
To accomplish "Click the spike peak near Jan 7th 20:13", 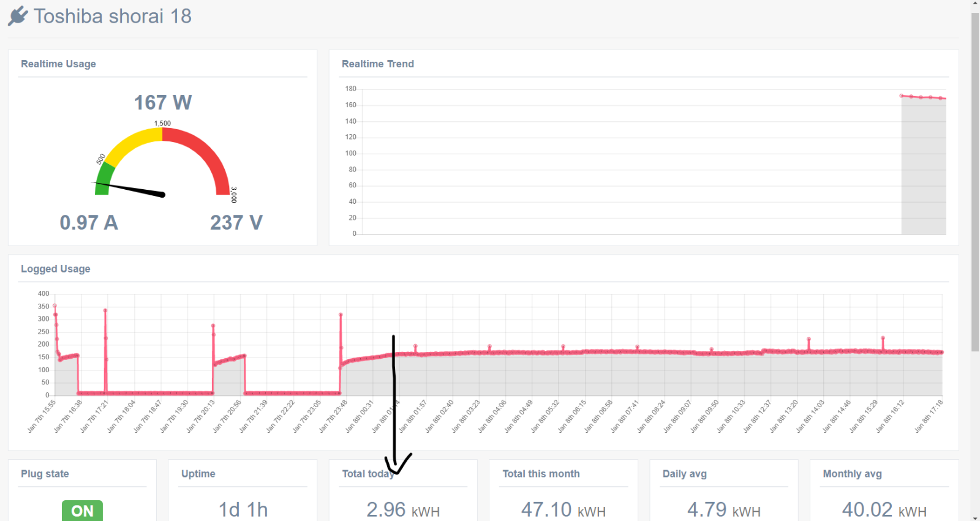I will pyautogui.click(x=213, y=326).
